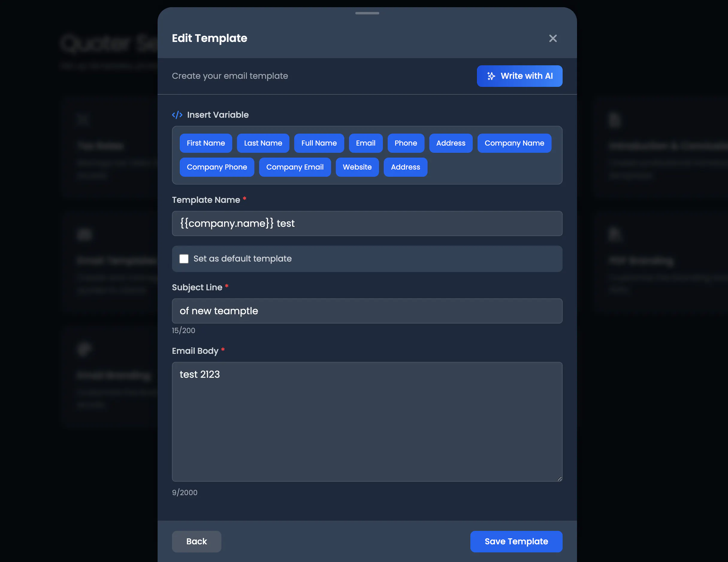The width and height of the screenshot is (728, 562).
Task: Insert the Phone variable
Action: point(406,143)
